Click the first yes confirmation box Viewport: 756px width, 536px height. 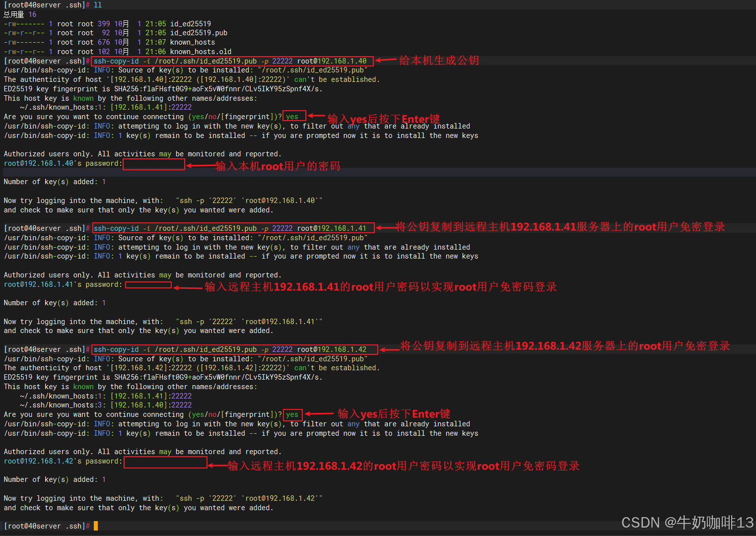tap(294, 116)
